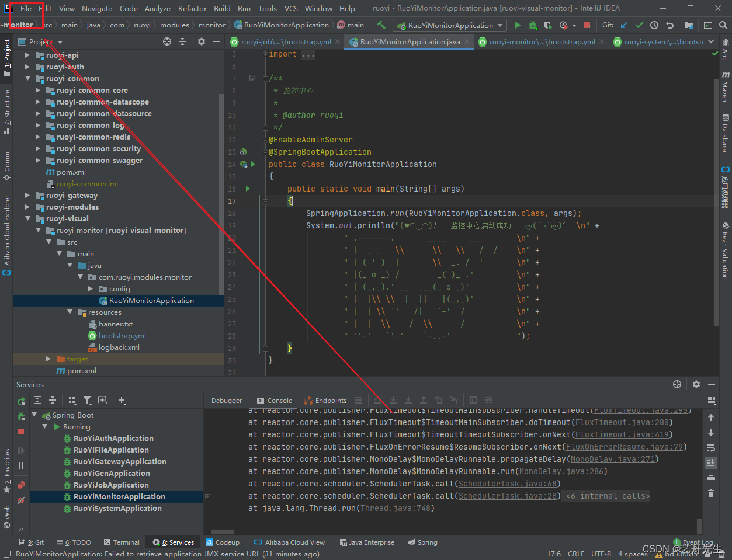
Task: Rollback changes with the undo arrow icon
Action: [670, 25]
